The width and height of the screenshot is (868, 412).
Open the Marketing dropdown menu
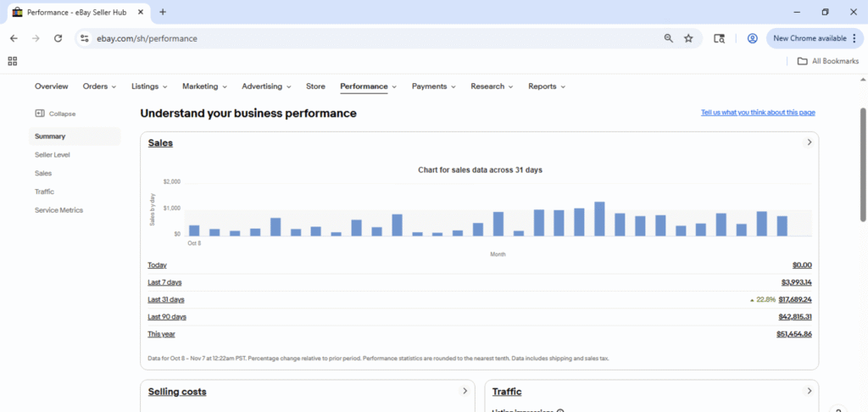[x=204, y=86]
